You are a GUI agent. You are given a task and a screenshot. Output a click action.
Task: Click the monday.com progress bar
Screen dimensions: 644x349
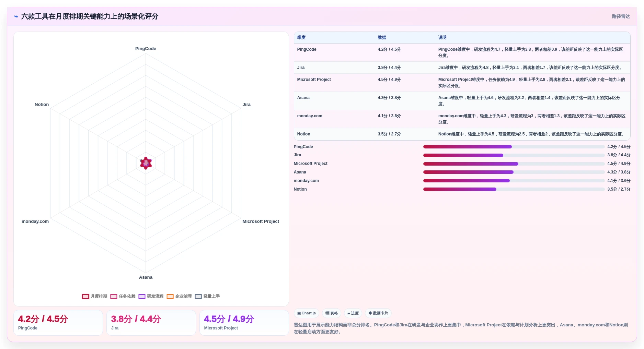(x=514, y=181)
